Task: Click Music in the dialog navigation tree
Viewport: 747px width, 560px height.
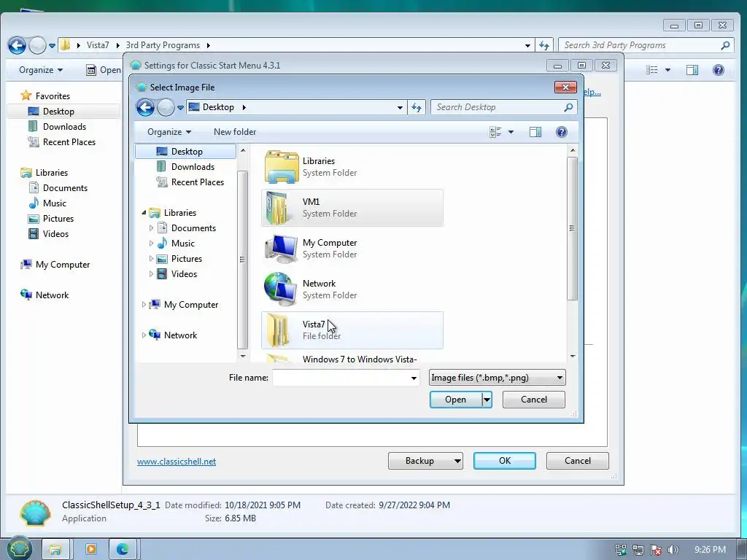Action: point(183,244)
